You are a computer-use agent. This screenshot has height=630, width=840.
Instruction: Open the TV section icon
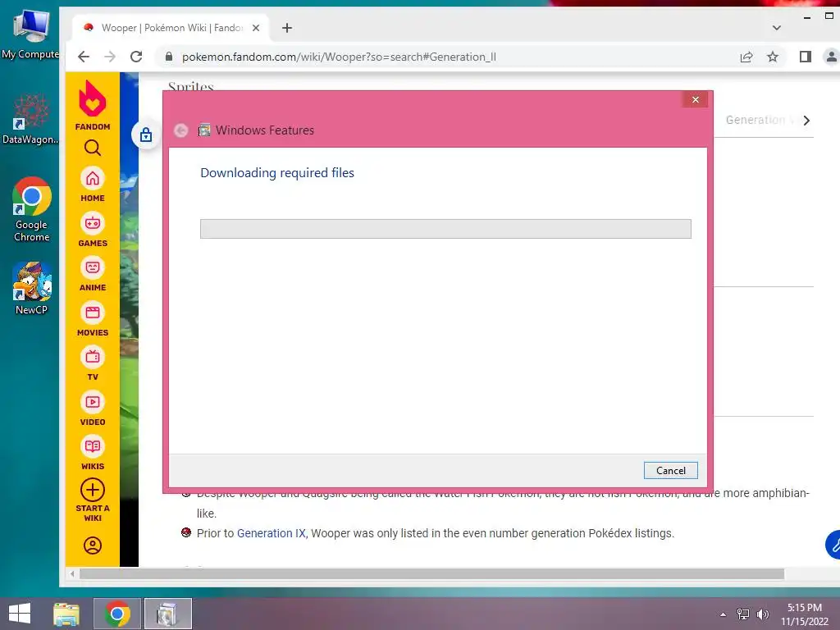click(92, 358)
